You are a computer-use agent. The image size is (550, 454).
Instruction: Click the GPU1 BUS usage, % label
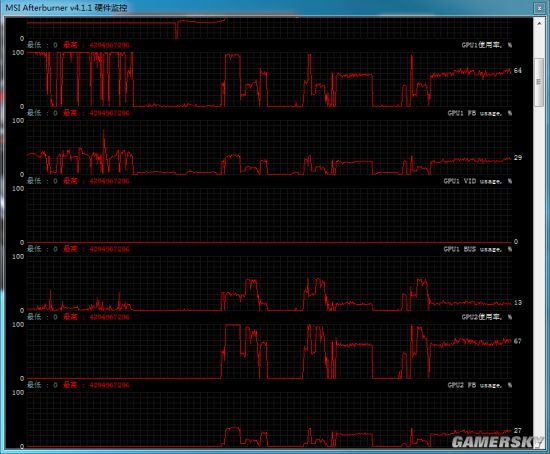point(477,249)
